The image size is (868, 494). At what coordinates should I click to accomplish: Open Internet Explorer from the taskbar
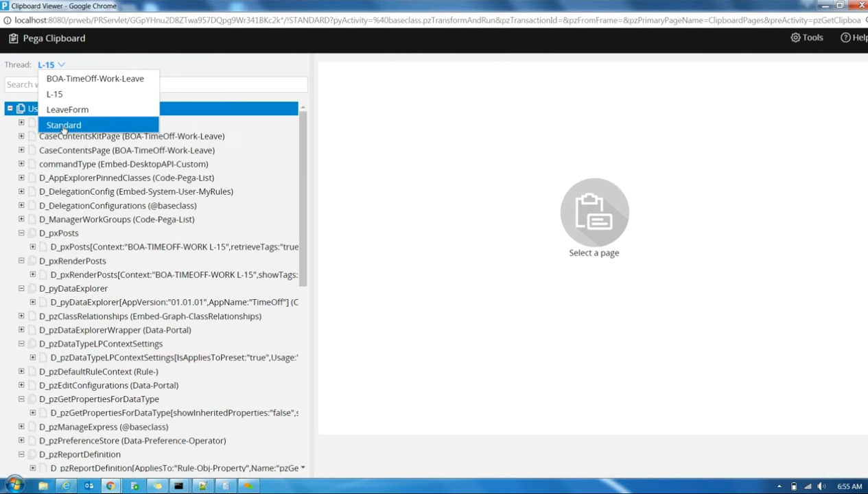66,486
